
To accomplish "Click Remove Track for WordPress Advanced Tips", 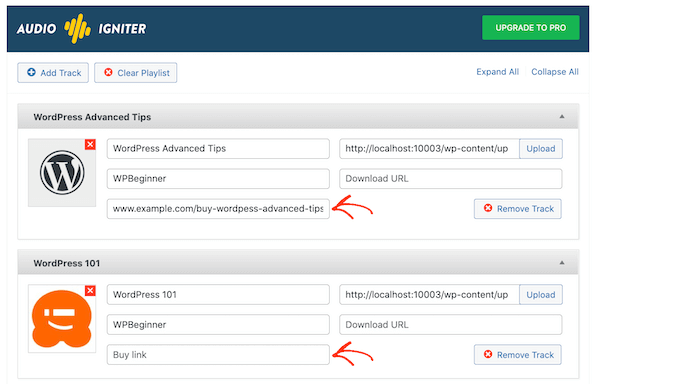I will 518,209.
